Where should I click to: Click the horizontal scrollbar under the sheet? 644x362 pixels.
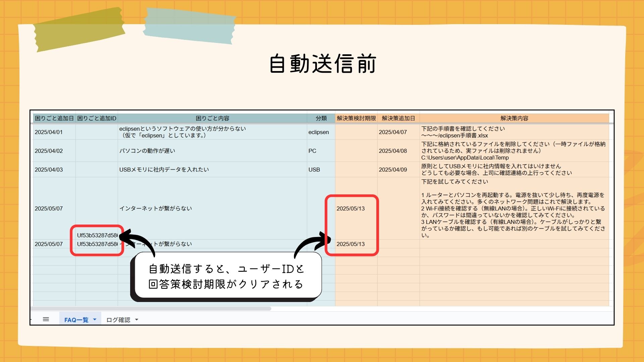point(151,309)
